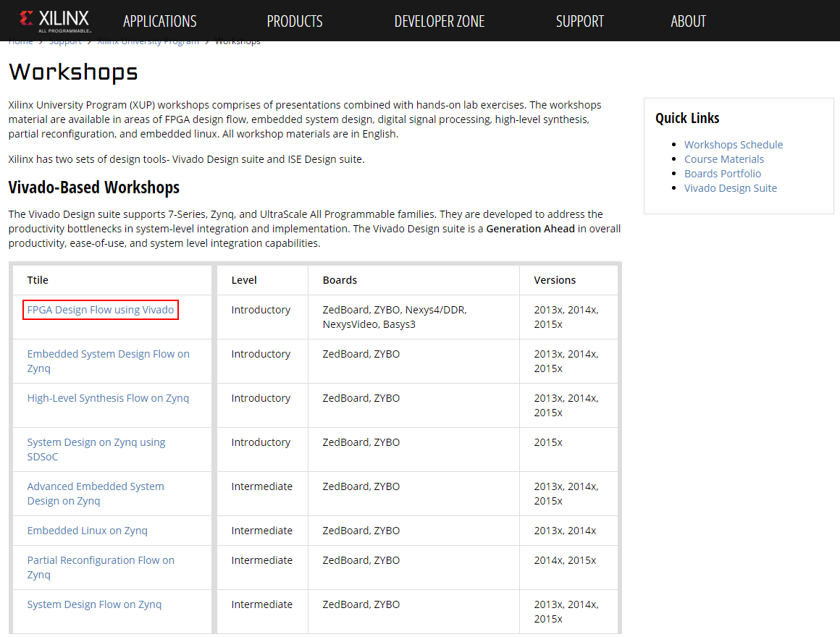Open the Vivado Design Suite quick link

[x=730, y=188]
